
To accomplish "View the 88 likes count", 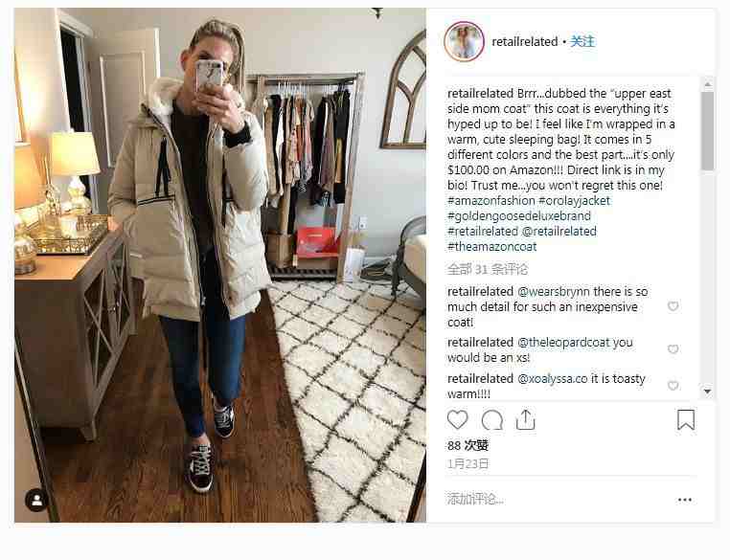I will click(468, 445).
